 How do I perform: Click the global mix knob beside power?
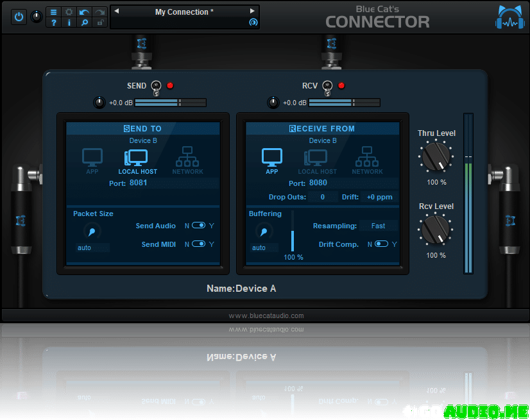click(x=37, y=17)
